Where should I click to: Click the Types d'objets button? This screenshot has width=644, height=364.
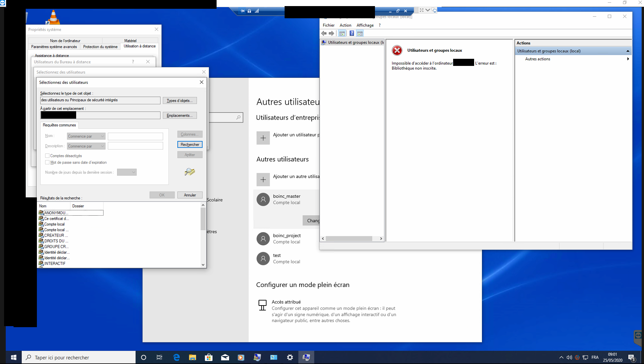tap(179, 100)
